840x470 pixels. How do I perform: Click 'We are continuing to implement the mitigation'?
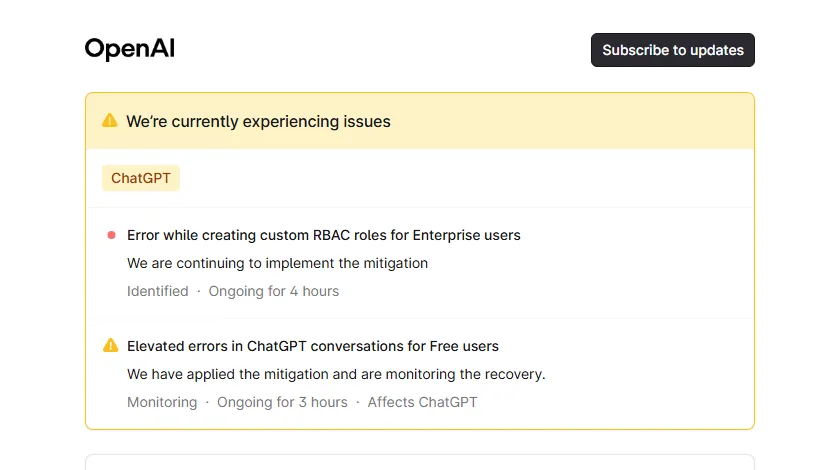(x=278, y=263)
